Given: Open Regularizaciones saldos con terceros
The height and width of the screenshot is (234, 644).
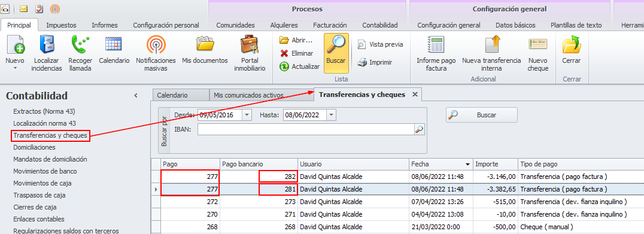Looking at the screenshot, I should tap(66, 231).
